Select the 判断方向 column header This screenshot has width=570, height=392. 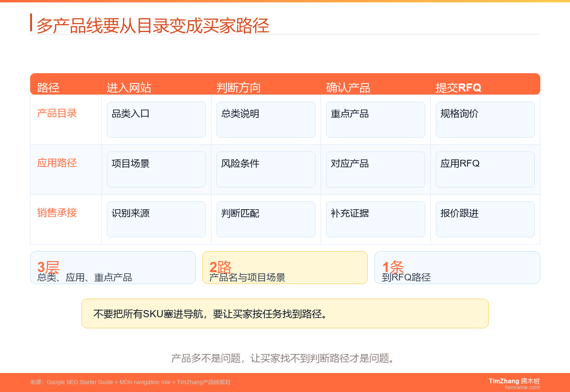239,87
